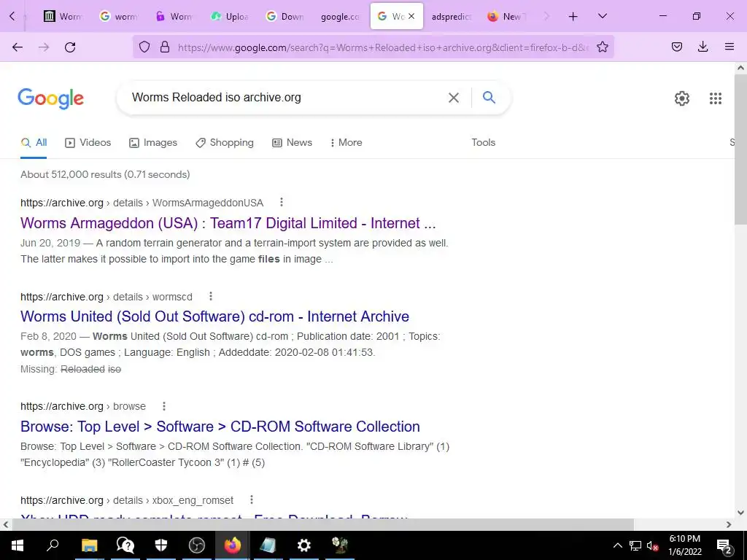Open the muted volume tray icon

tap(652, 545)
